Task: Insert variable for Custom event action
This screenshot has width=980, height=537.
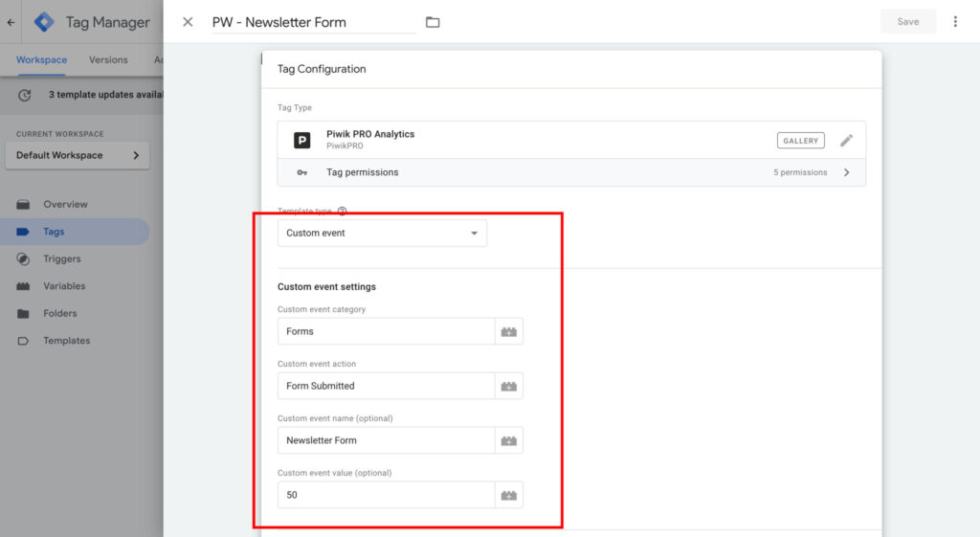Action: coord(509,387)
